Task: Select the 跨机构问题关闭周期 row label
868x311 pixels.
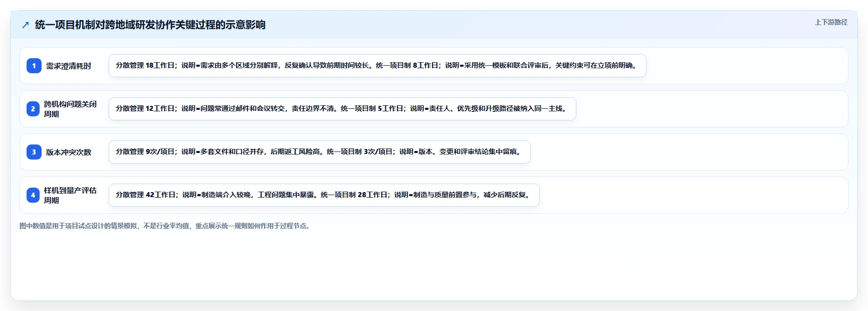Action: pos(70,109)
